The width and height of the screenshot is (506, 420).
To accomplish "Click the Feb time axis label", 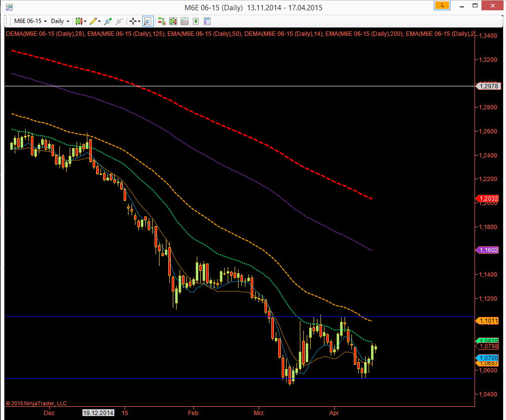I will tap(193, 413).
